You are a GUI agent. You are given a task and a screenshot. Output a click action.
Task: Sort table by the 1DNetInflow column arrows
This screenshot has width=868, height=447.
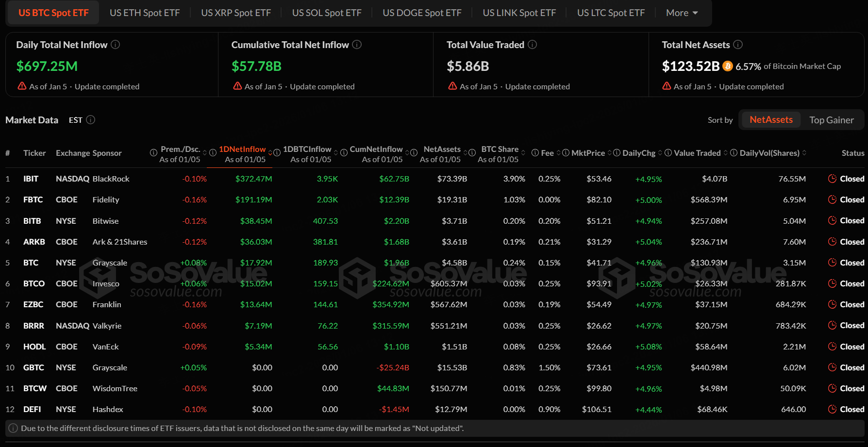[x=270, y=153]
